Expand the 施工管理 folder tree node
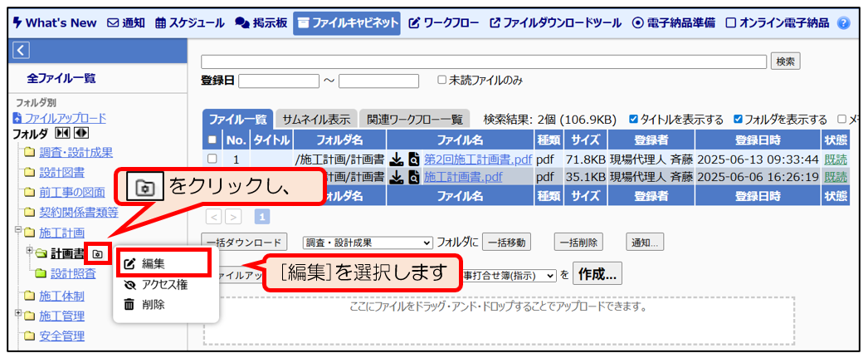The image size is (868, 358). pyautogui.click(x=18, y=315)
